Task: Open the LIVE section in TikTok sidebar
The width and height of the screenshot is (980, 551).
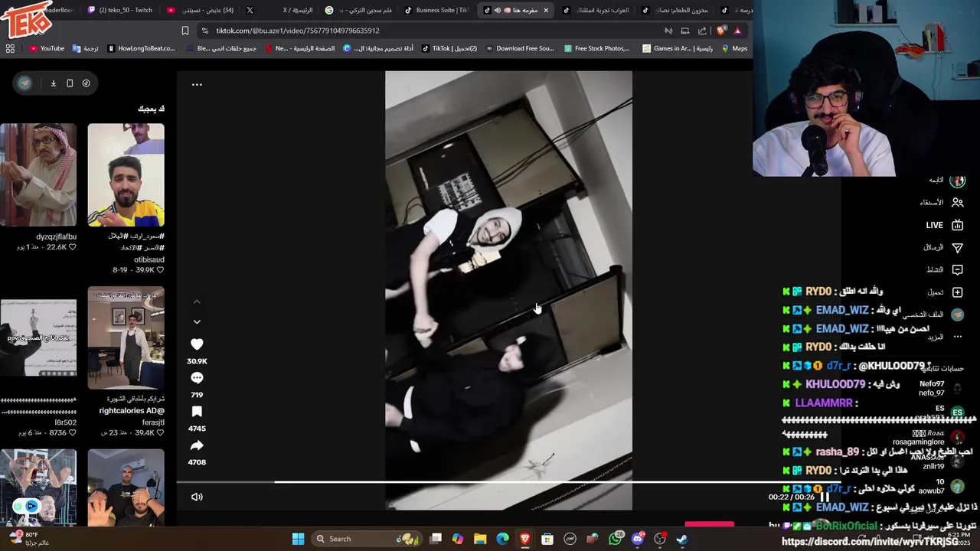Action: pyautogui.click(x=945, y=225)
